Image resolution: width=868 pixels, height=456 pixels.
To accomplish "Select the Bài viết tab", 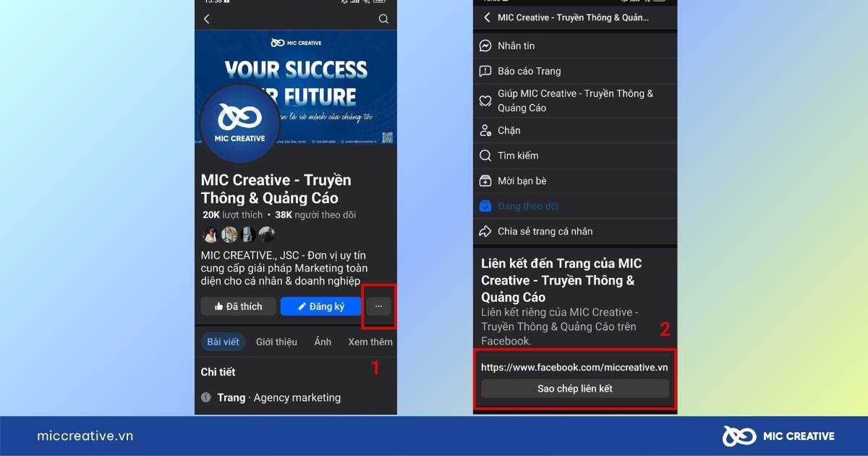I will pos(224,342).
